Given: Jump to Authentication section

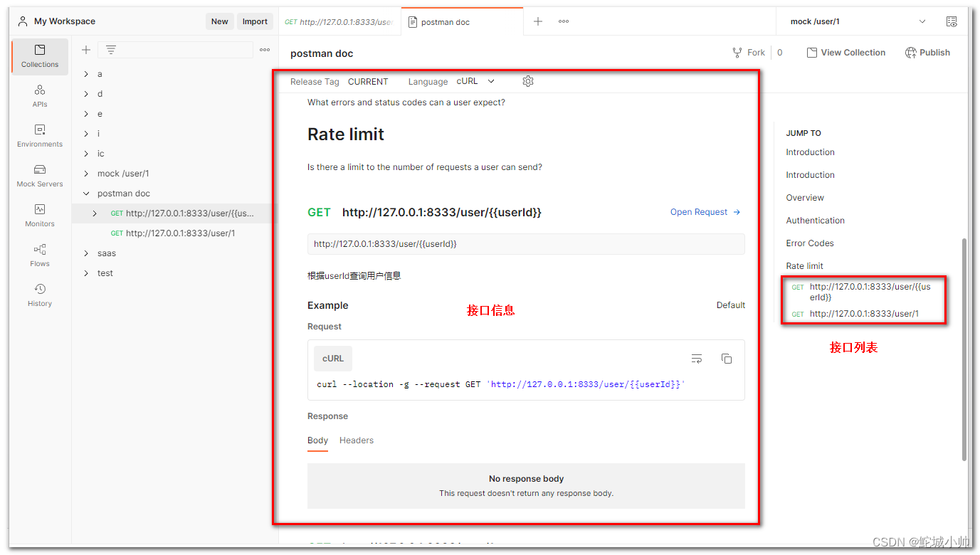Looking at the screenshot, I should [x=816, y=221].
